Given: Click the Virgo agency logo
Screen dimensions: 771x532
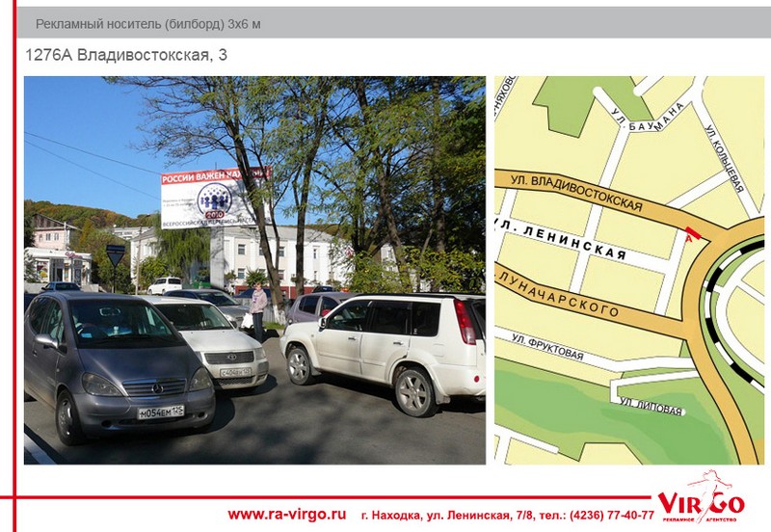Looking at the screenshot, I should (x=701, y=500).
